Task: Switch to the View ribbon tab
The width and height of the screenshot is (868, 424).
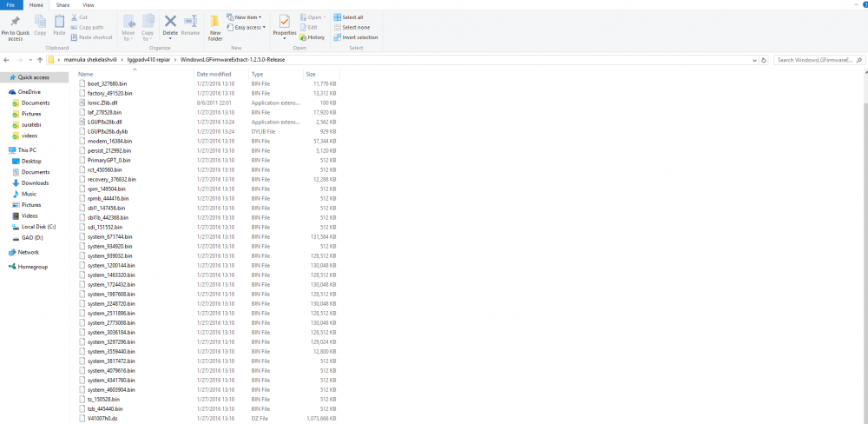Action: pos(89,4)
